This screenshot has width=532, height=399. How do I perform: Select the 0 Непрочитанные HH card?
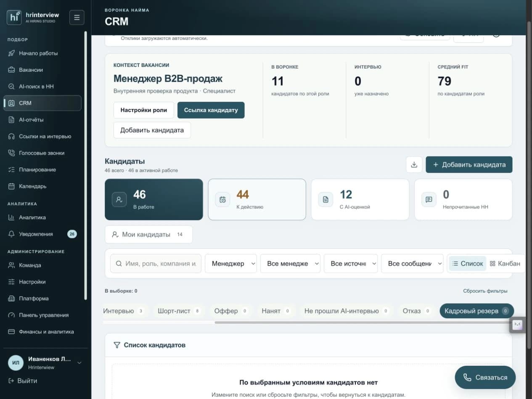point(463,199)
